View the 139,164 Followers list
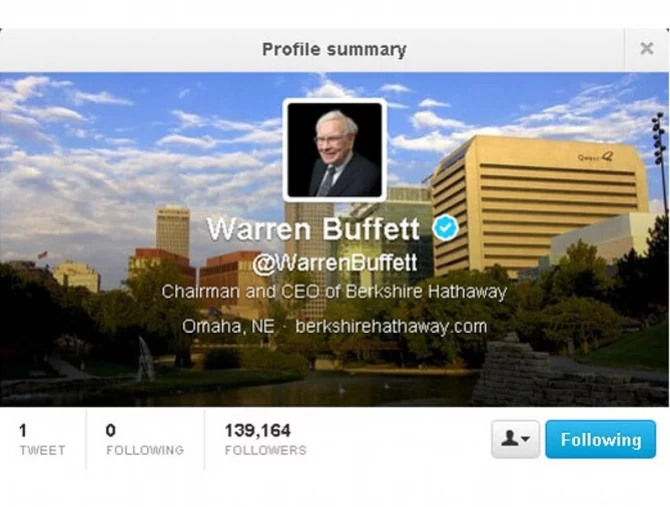The width and height of the screenshot is (670, 507). (x=265, y=439)
